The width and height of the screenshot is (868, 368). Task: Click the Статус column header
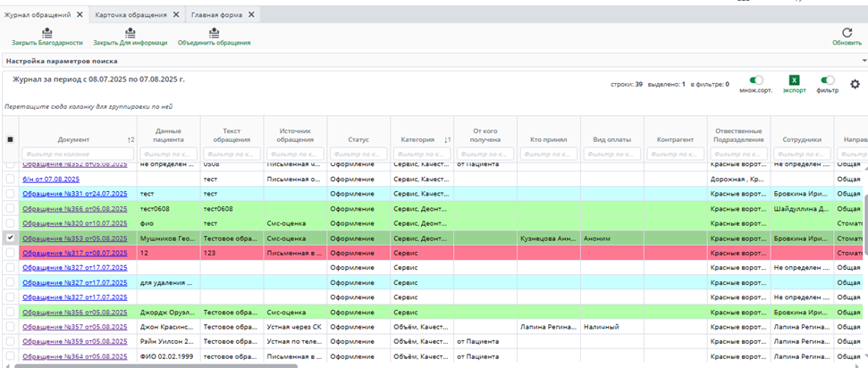point(358,140)
